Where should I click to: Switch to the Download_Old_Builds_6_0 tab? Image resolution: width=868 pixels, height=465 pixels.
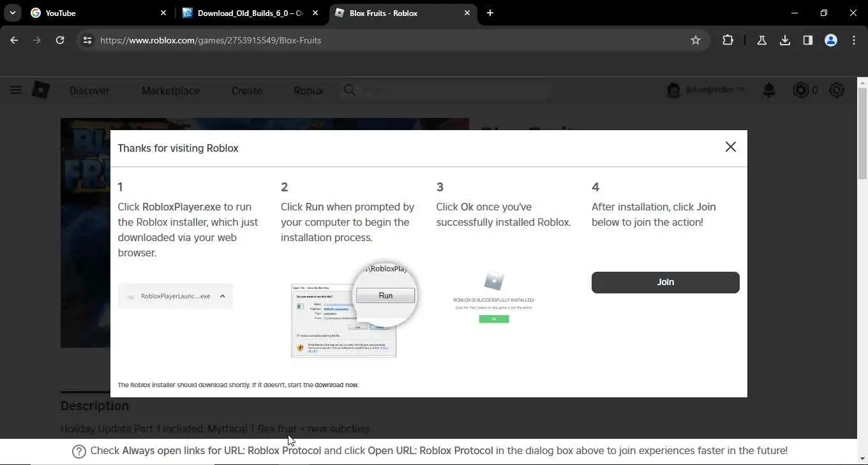click(251, 13)
